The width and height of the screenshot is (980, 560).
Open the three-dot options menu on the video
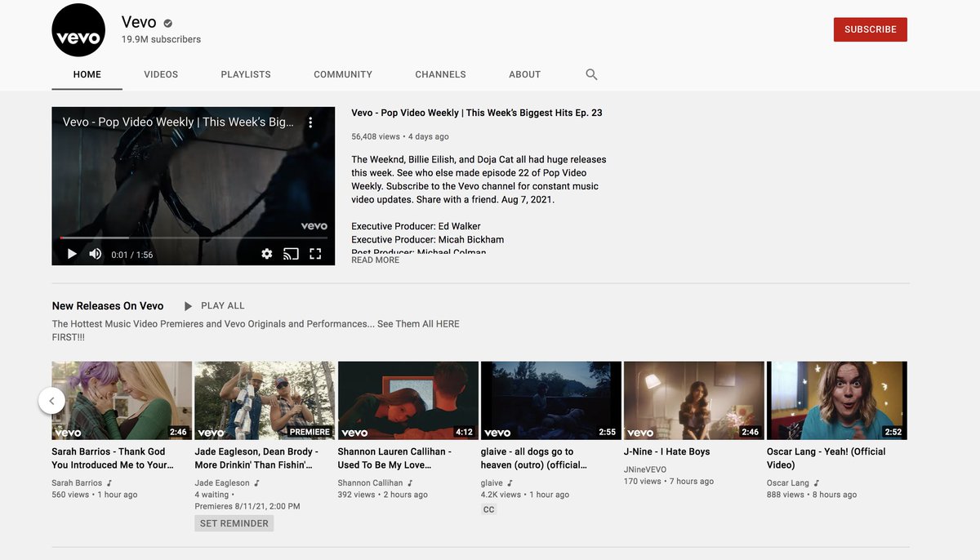[310, 121]
